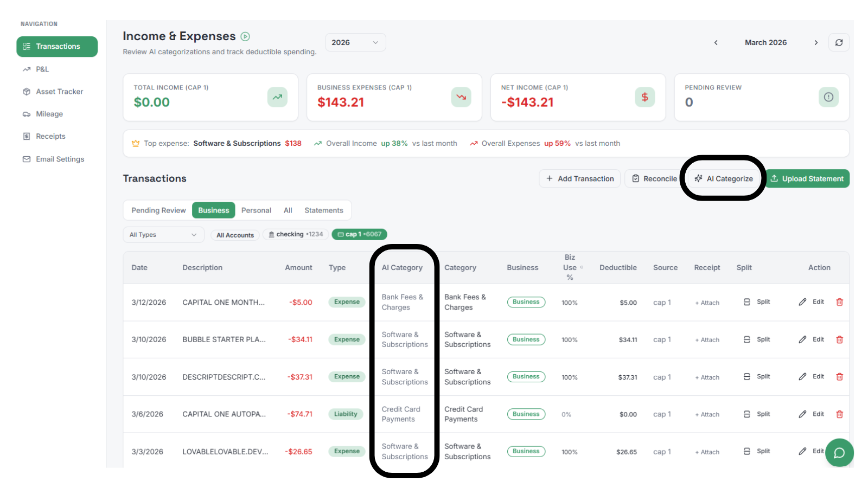This screenshot has height=488, width=868.
Task: Click the play icon beside Income & Expenses
Action: [245, 36]
